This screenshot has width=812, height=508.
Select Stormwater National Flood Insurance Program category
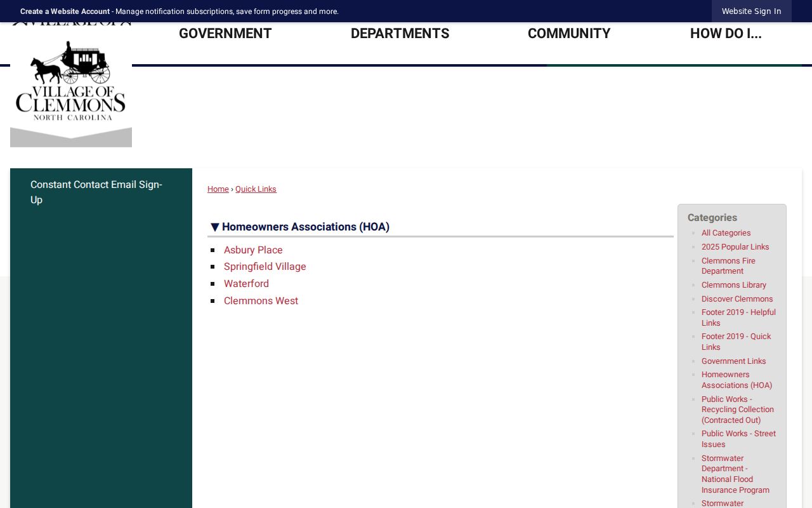pyautogui.click(x=735, y=474)
